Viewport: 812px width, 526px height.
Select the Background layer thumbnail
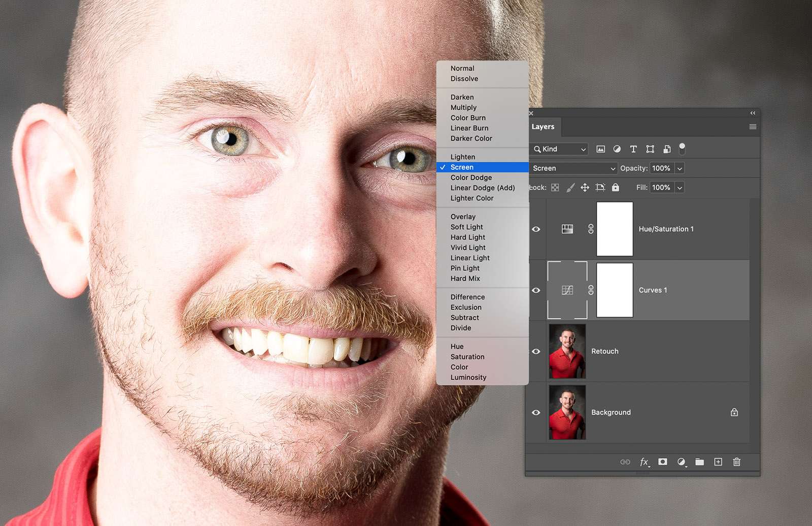567,412
